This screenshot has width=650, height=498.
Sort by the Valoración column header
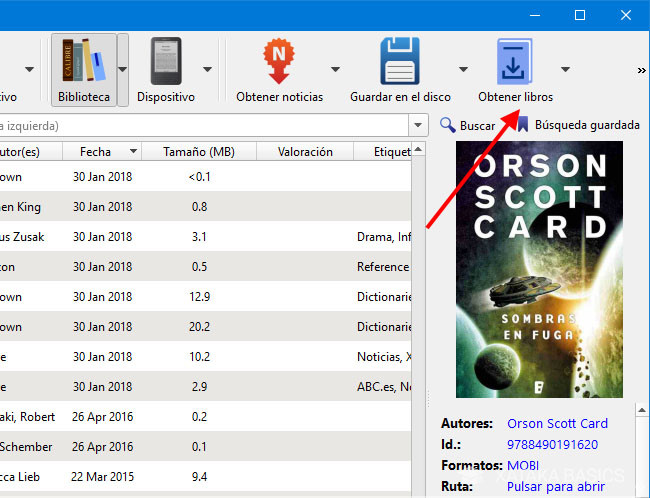pyautogui.click(x=304, y=152)
